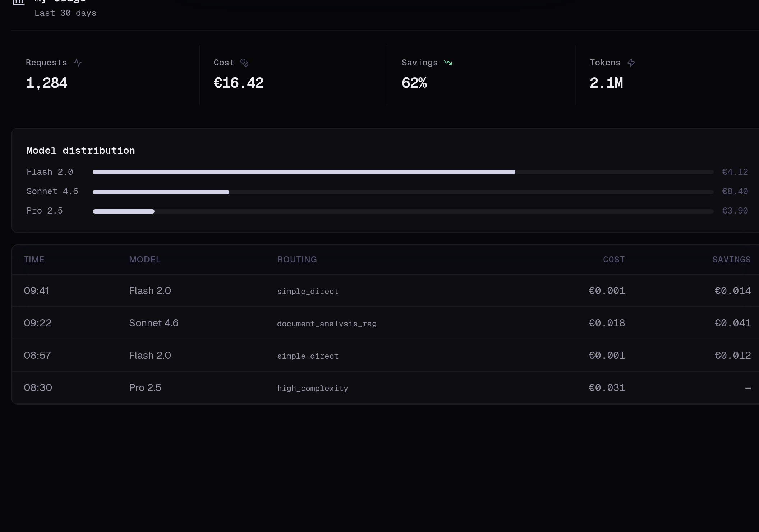Click the Cost coins icon

pos(244,63)
